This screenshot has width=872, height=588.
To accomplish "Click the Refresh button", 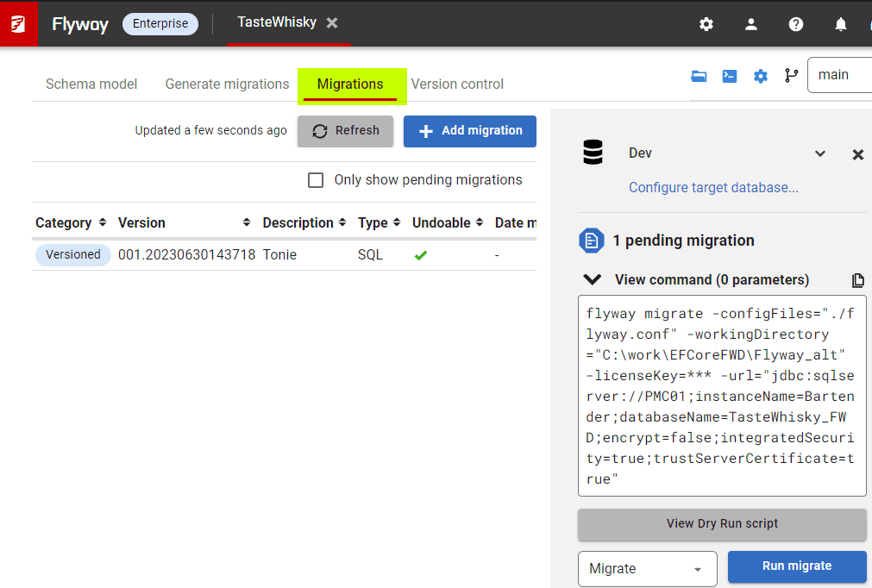I will coord(345,131).
